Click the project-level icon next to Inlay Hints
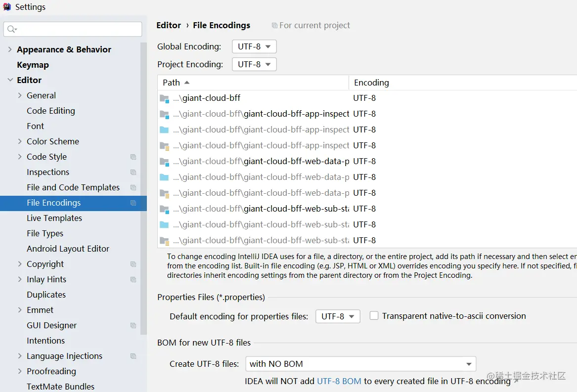577x392 pixels. (133, 280)
